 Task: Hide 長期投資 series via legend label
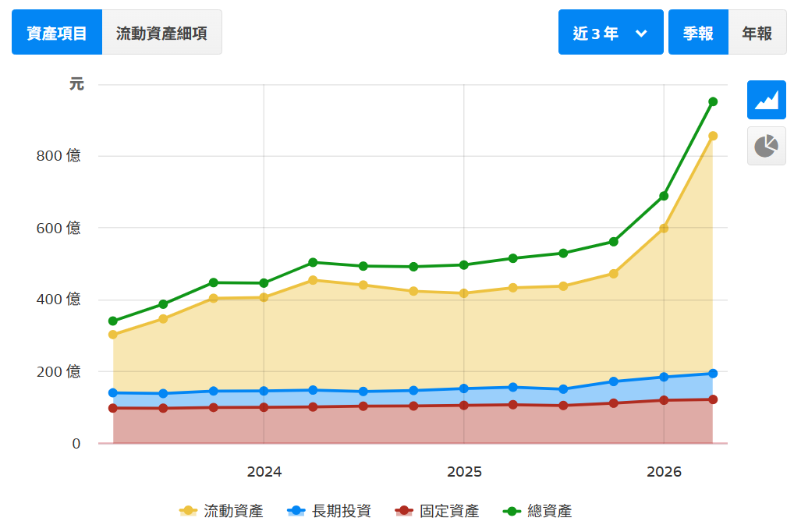(x=342, y=511)
